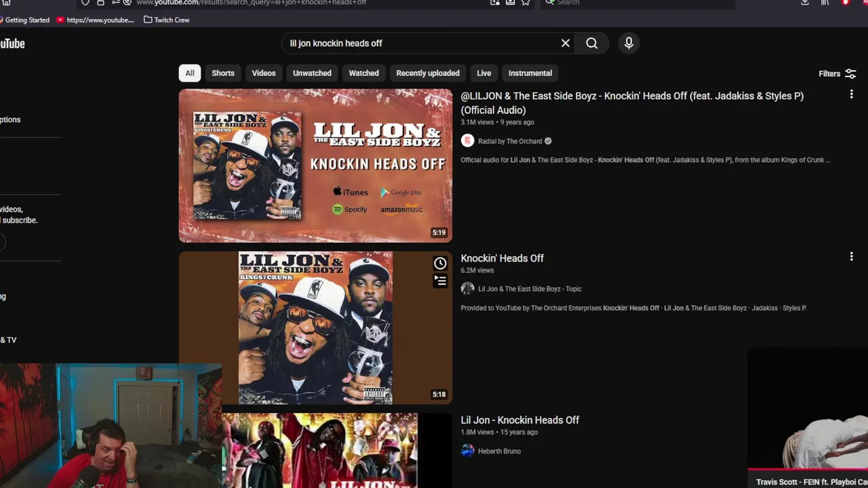Click the Lil Jon & The East Side Boyz Topic avatar
Image resolution: width=868 pixels, height=488 pixels.
point(467,289)
